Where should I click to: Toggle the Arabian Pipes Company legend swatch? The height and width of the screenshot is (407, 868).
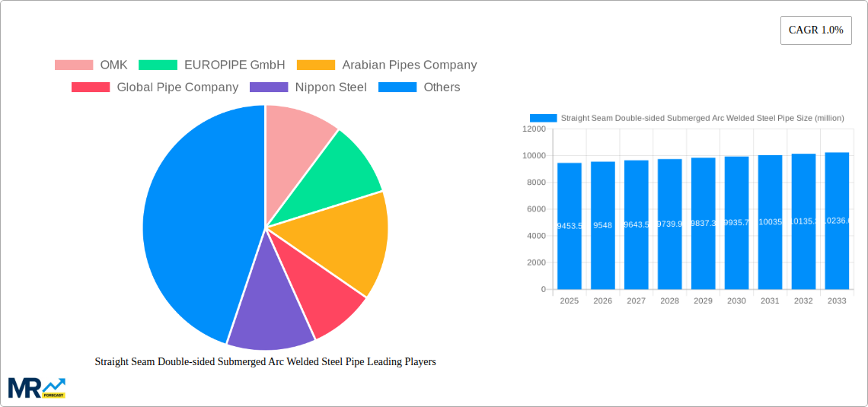click(x=316, y=65)
